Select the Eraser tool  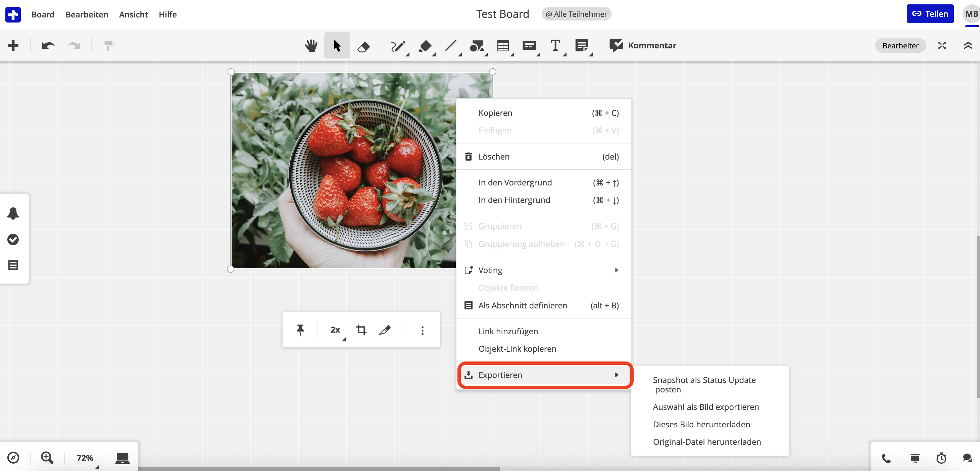363,46
